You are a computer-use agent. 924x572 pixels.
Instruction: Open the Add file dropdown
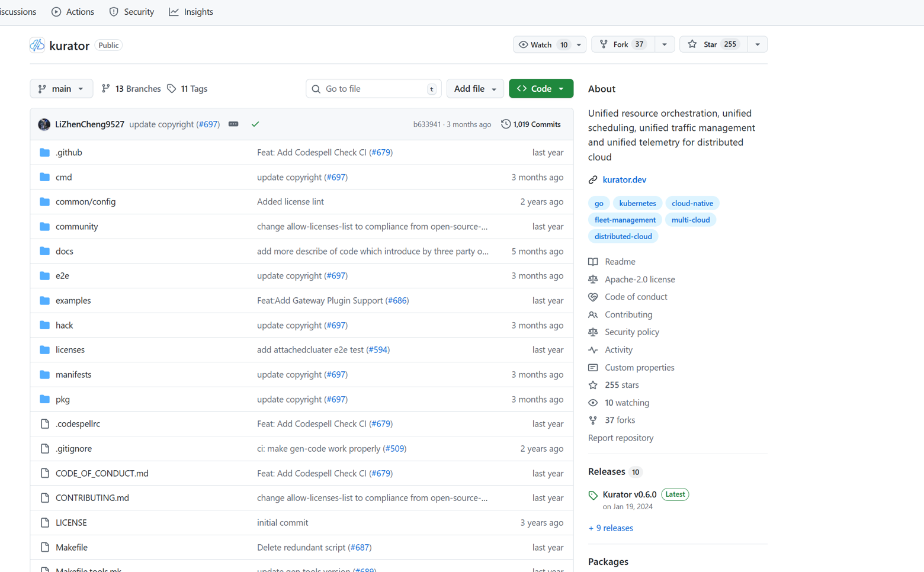pos(475,89)
